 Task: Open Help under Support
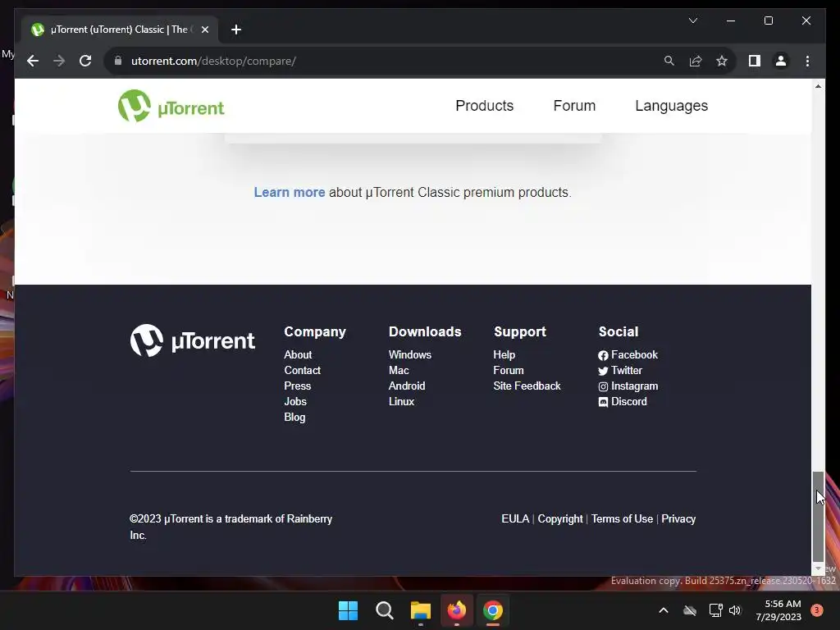point(504,354)
